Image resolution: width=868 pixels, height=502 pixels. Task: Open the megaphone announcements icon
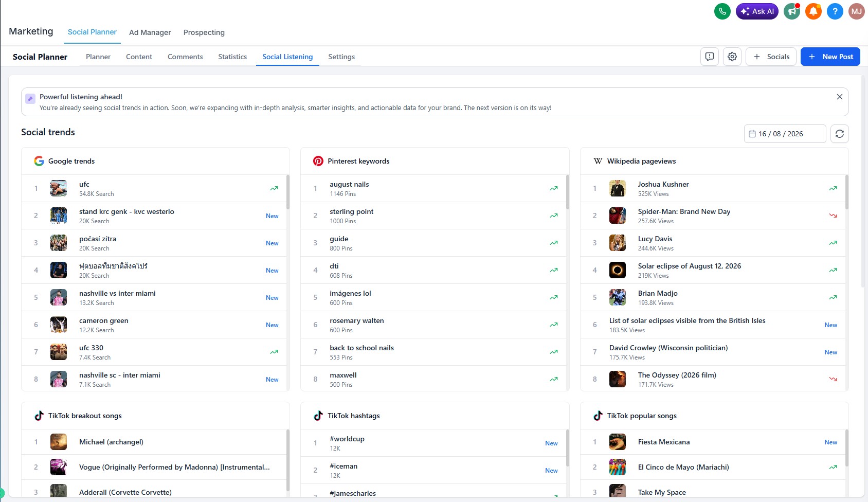(792, 11)
